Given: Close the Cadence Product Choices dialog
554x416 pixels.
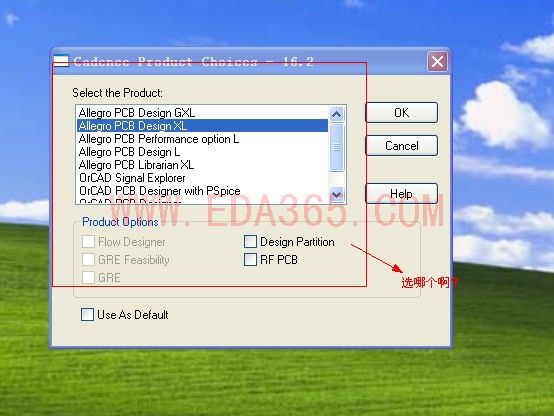Looking at the screenshot, I should (437, 61).
